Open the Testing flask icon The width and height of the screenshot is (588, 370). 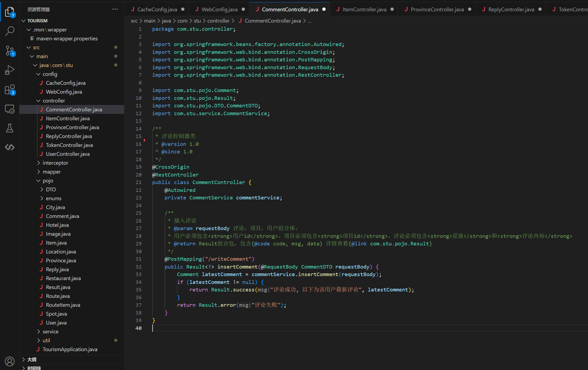[10, 128]
